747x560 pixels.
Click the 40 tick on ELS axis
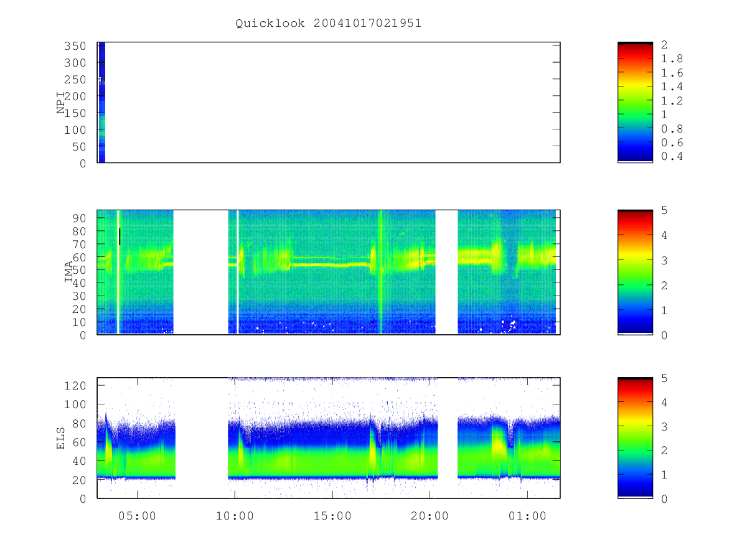click(x=79, y=461)
